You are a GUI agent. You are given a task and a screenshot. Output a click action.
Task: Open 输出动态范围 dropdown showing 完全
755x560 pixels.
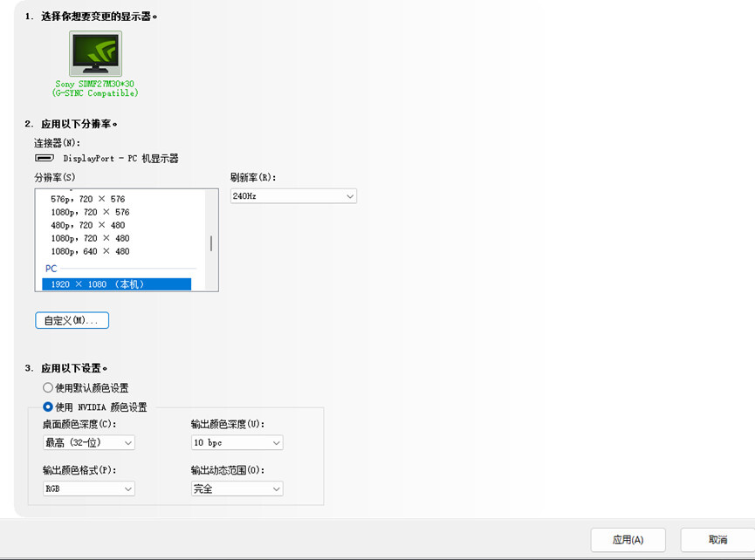237,488
